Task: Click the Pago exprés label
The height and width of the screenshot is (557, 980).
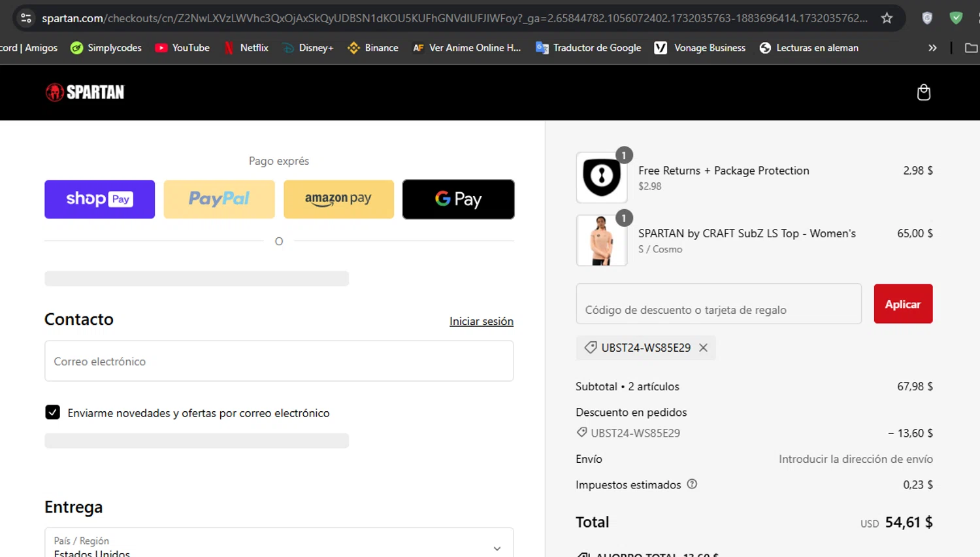Action: (279, 161)
